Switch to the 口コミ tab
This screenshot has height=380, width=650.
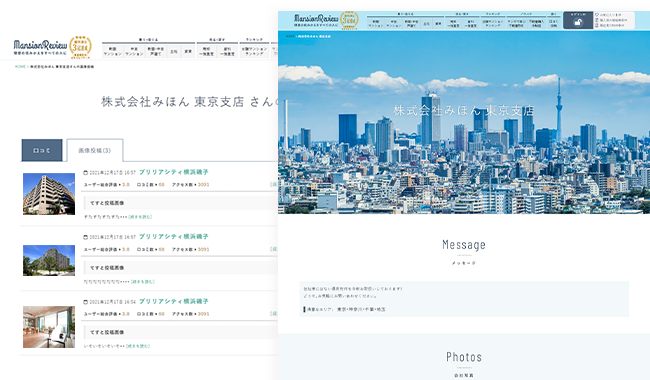(x=41, y=150)
